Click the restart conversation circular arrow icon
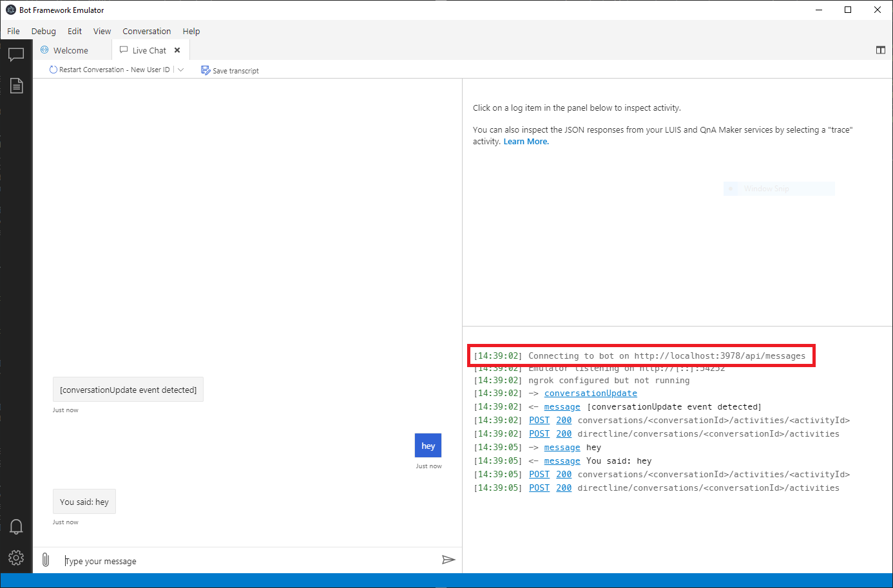893x588 pixels. tap(53, 70)
